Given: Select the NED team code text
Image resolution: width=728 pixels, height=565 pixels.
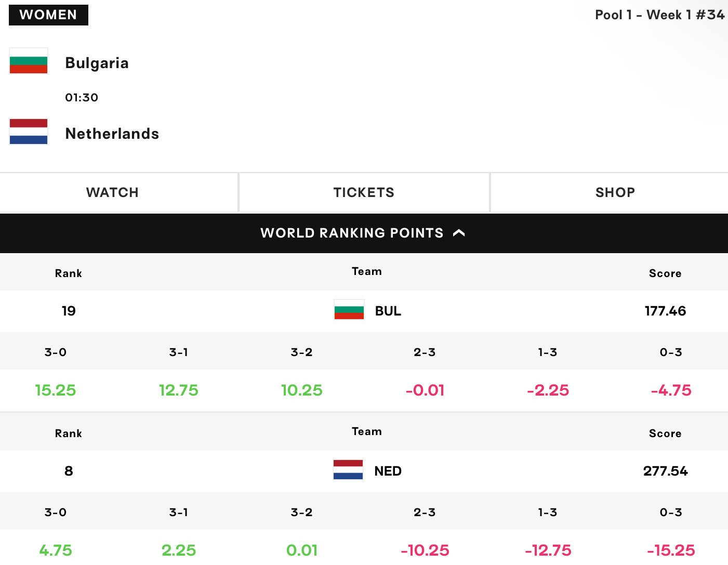Looking at the screenshot, I should coord(388,471).
